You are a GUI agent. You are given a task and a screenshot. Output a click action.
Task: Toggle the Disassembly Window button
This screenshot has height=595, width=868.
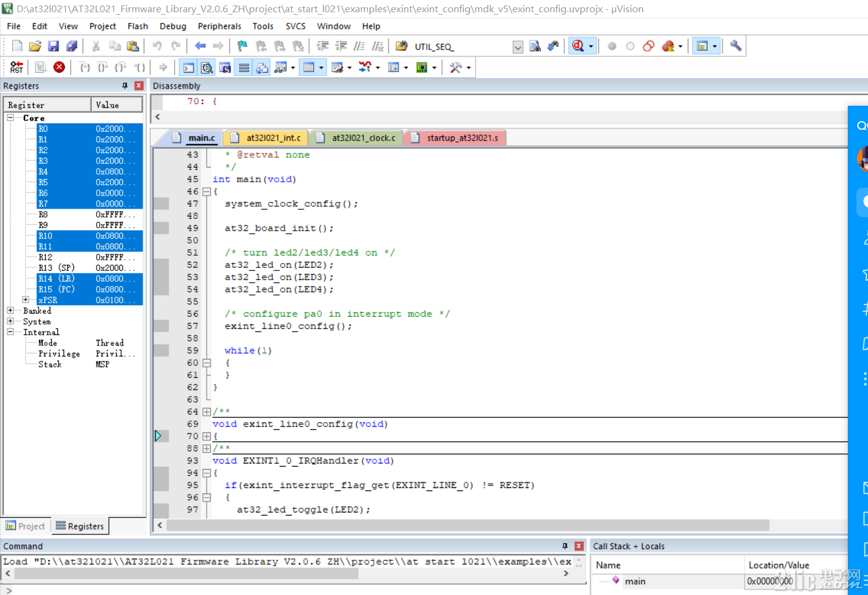tap(207, 67)
